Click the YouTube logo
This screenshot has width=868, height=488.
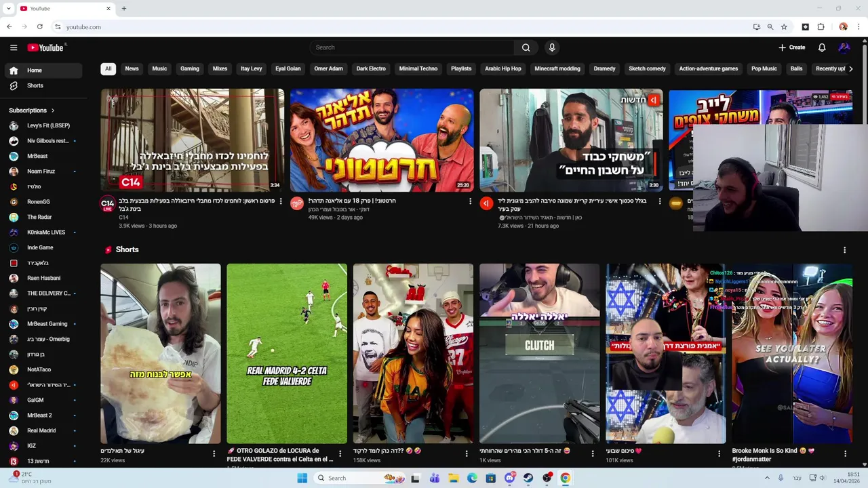(45, 47)
